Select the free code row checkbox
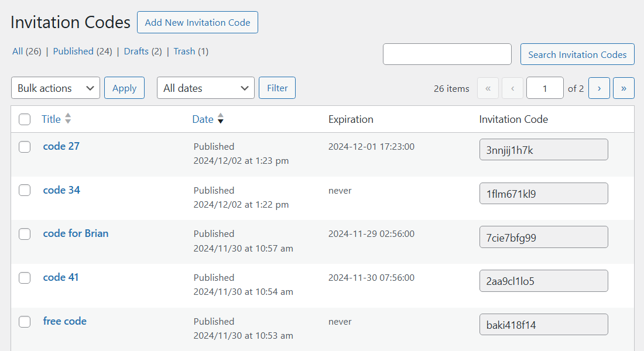Viewport: 644px width, 351px height. (x=25, y=321)
